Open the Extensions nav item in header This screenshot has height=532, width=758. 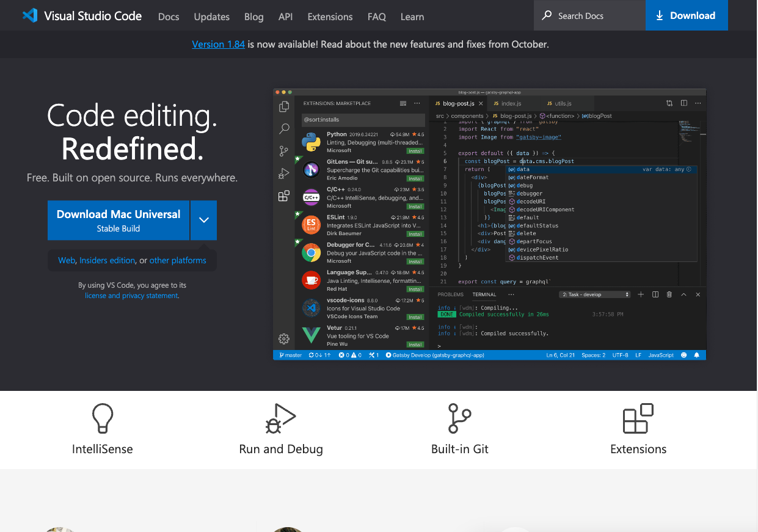330,16
